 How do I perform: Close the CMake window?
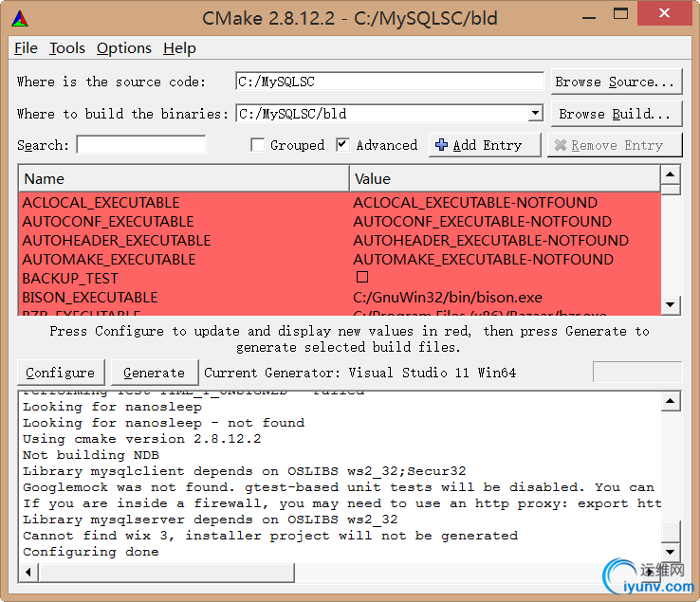tap(664, 13)
